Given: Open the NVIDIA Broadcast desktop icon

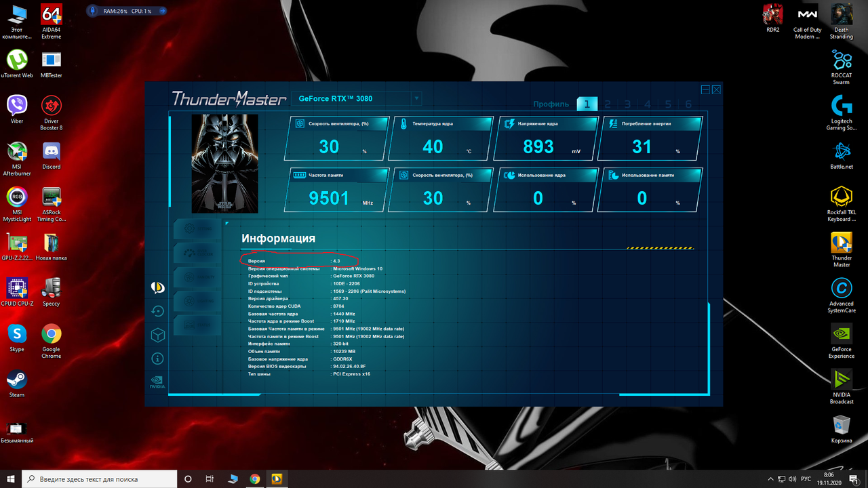Looking at the screenshot, I should click(x=842, y=387).
